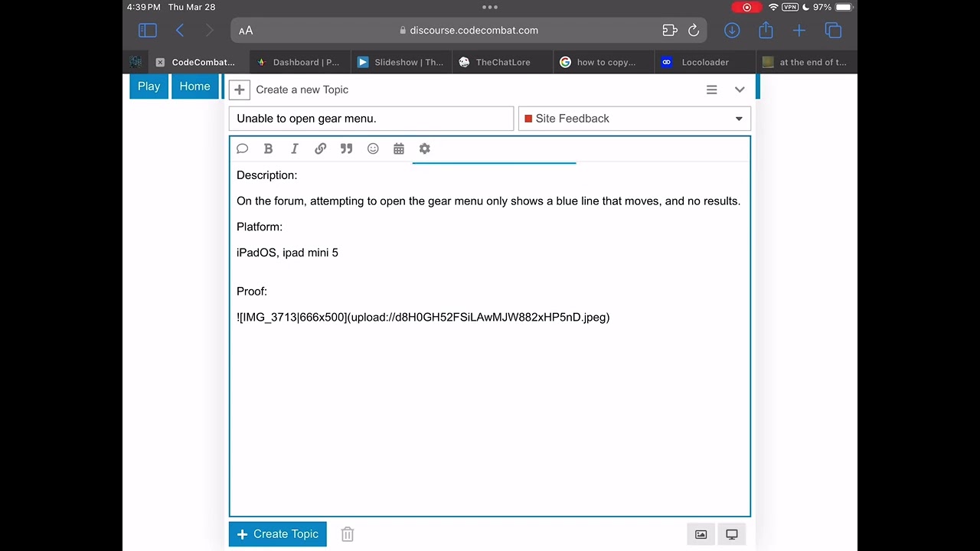Open Safari downloads icon
Image resolution: width=980 pixels, height=551 pixels.
[x=732, y=31]
